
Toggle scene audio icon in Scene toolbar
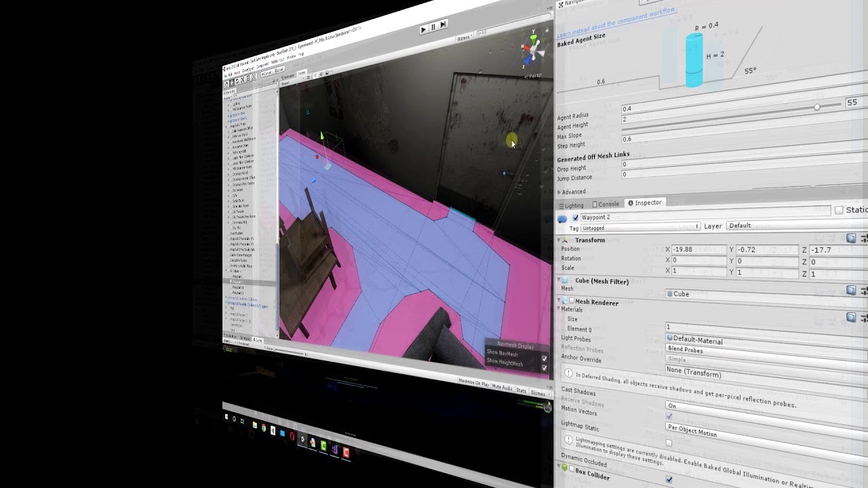[321, 74]
